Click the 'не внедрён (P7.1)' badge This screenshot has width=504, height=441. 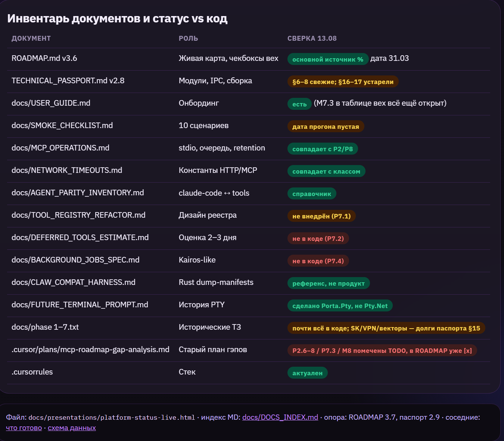point(321,216)
